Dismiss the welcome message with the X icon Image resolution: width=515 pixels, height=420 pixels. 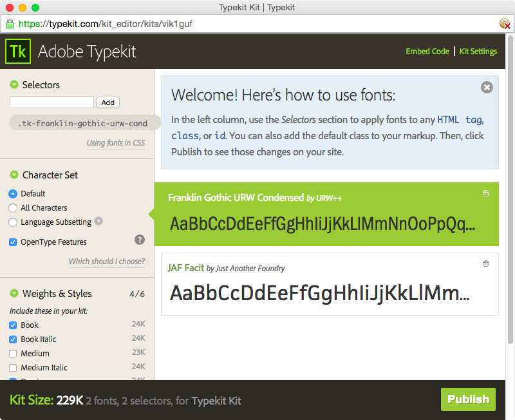(487, 88)
